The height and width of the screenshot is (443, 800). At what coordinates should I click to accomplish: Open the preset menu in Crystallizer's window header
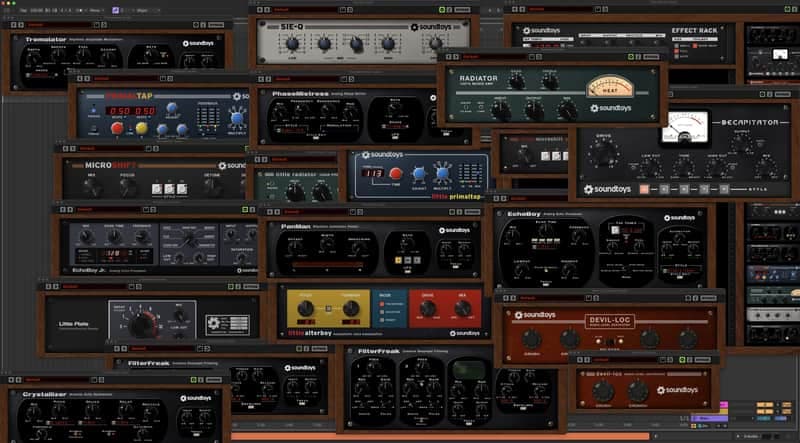pyautogui.click(x=57, y=380)
